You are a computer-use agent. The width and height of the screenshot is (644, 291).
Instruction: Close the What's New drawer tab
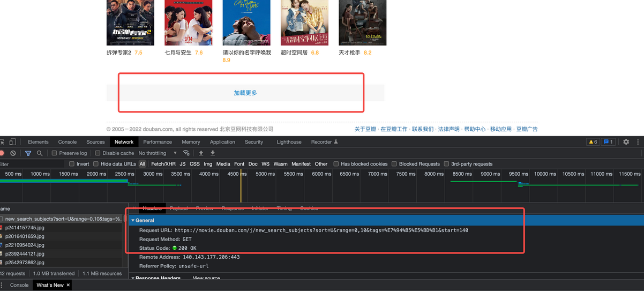pos(68,285)
